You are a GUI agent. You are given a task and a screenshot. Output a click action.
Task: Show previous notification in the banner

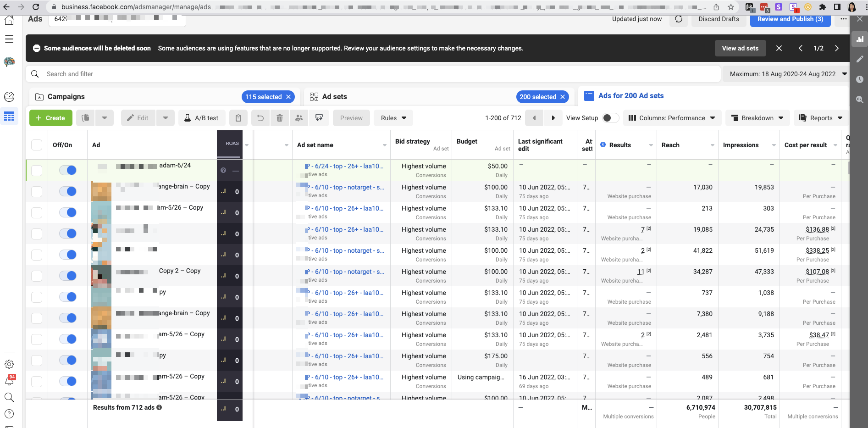tap(801, 48)
